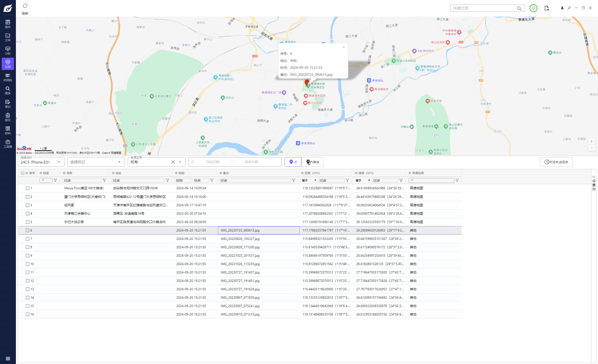Check the checkbox for row 14

point(27,297)
